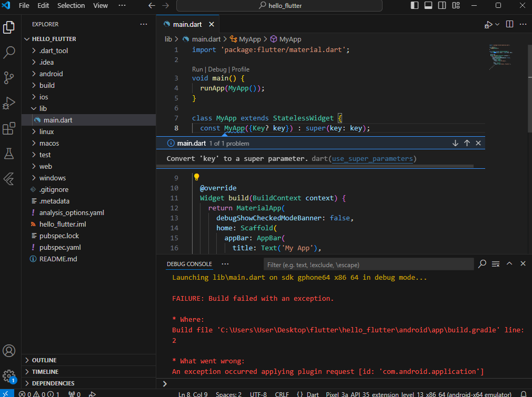532x397 pixels.
Task: Toggle the secondary side bar layout
Action: tap(441, 5)
